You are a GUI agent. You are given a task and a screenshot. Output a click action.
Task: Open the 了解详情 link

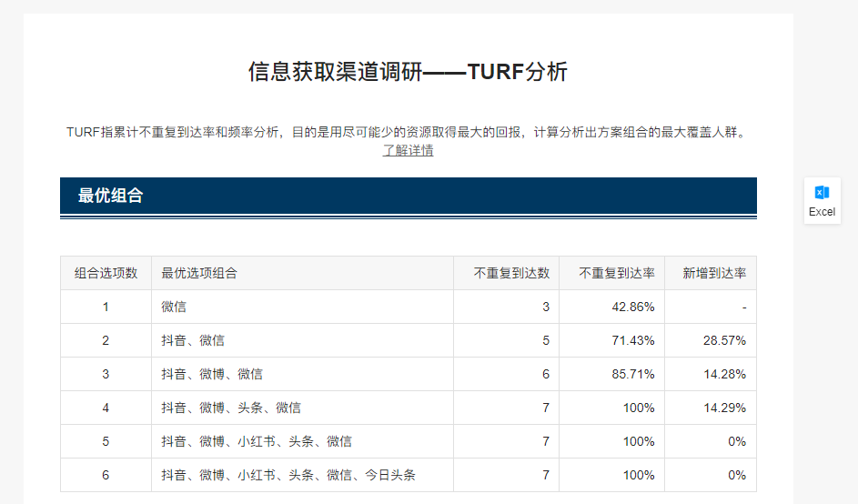coord(408,150)
